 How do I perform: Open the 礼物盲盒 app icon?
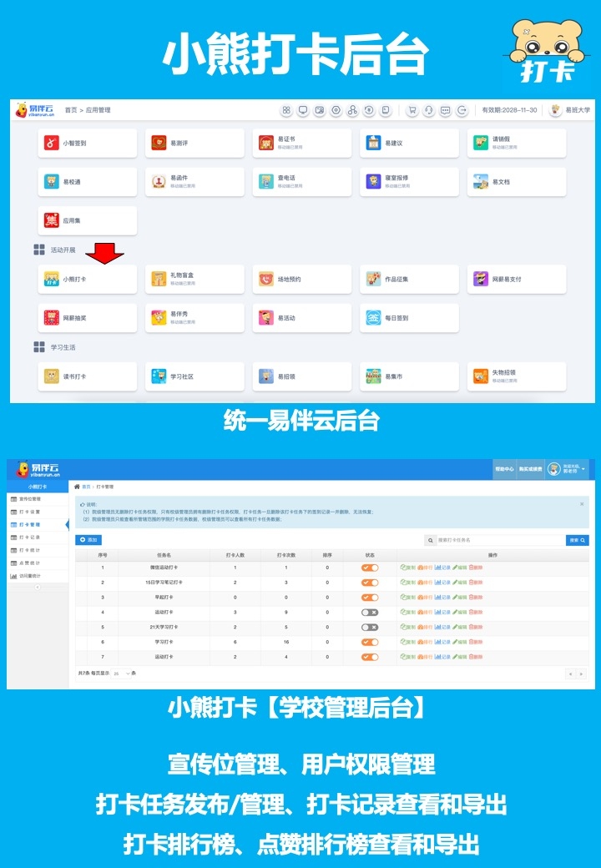point(159,280)
